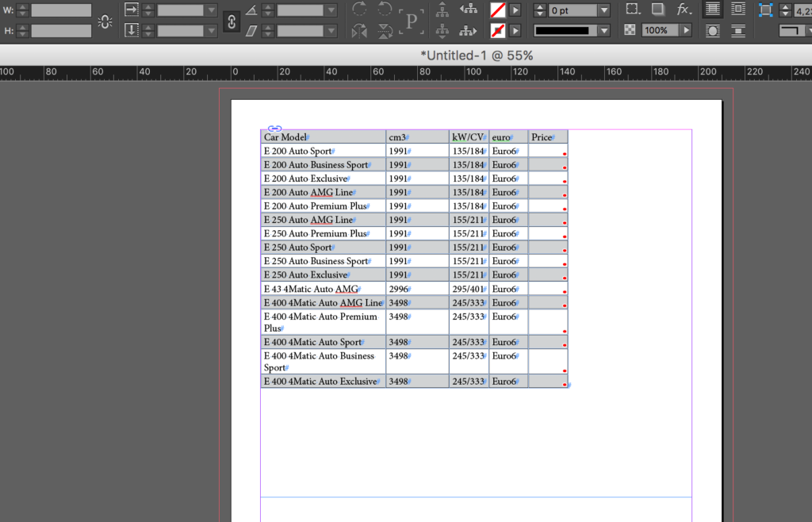This screenshot has width=812, height=522.
Task: Click the corner size stepper arrows
Action: click(786, 10)
